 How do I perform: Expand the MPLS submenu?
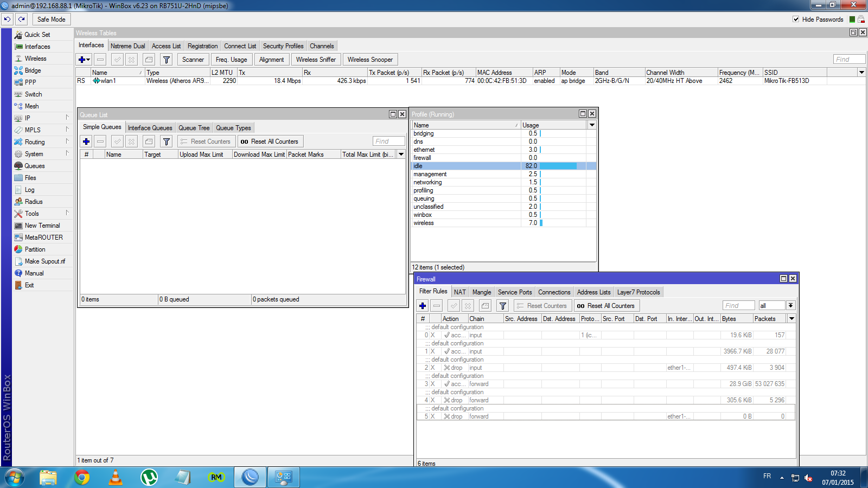click(x=67, y=130)
